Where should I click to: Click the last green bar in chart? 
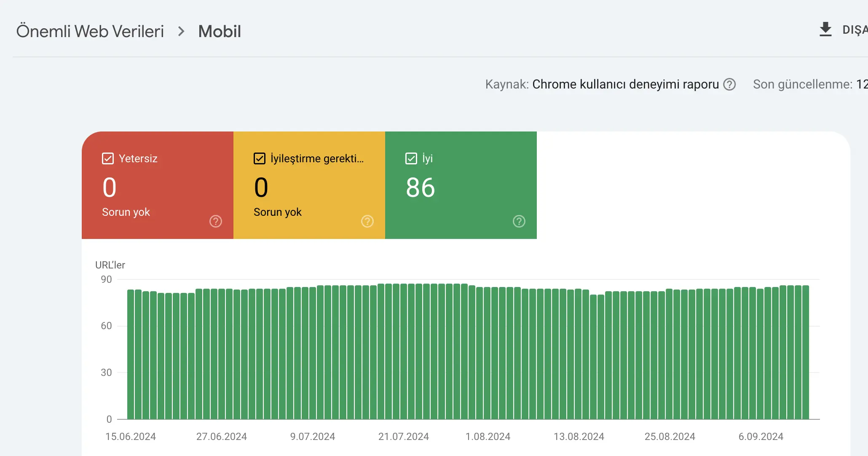click(x=806, y=352)
